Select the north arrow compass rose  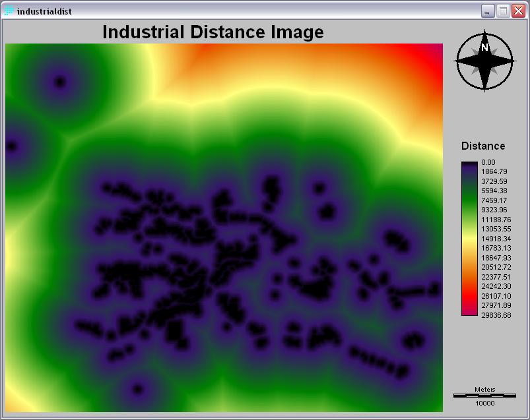[x=484, y=60]
